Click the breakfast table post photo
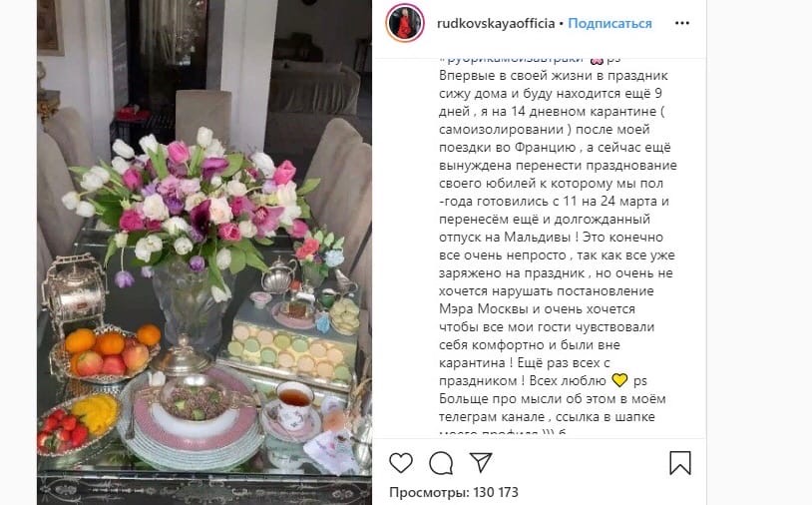The image size is (812, 505). click(204, 252)
